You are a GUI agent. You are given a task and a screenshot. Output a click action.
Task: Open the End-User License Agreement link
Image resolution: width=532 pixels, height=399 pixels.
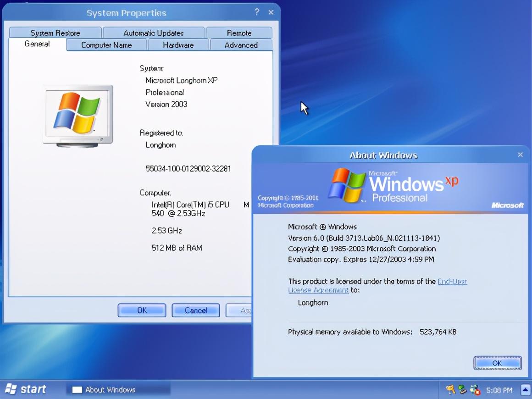point(377,286)
